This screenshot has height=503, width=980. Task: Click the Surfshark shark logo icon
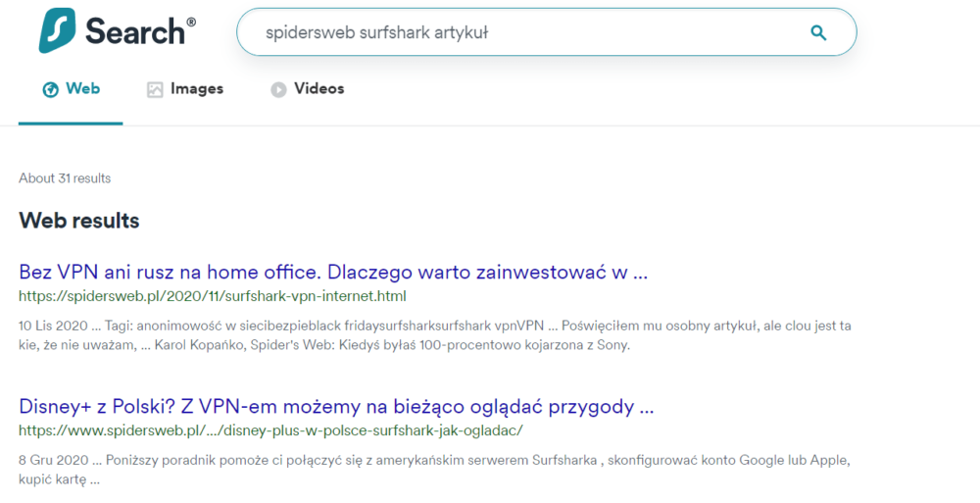pyautogui.click(x=57, y=30)
